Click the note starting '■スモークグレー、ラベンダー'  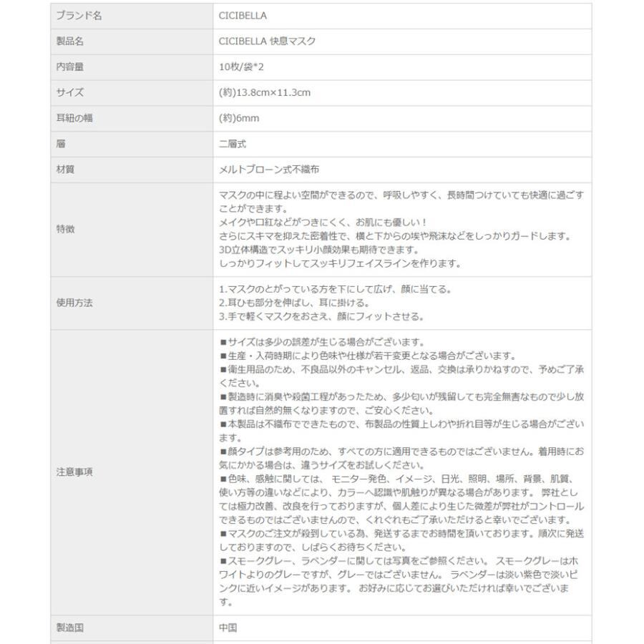pos(399,582)
